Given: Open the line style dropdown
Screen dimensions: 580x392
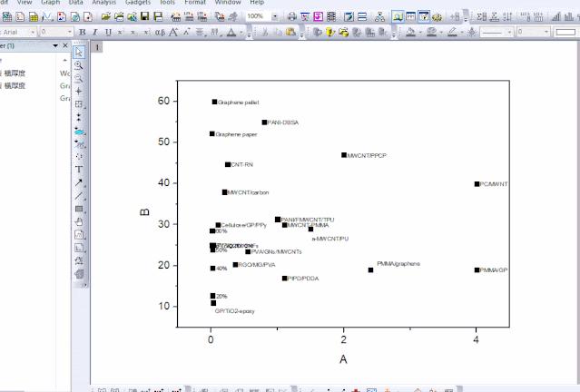Looking at the screenshot, I should (509, 32).
